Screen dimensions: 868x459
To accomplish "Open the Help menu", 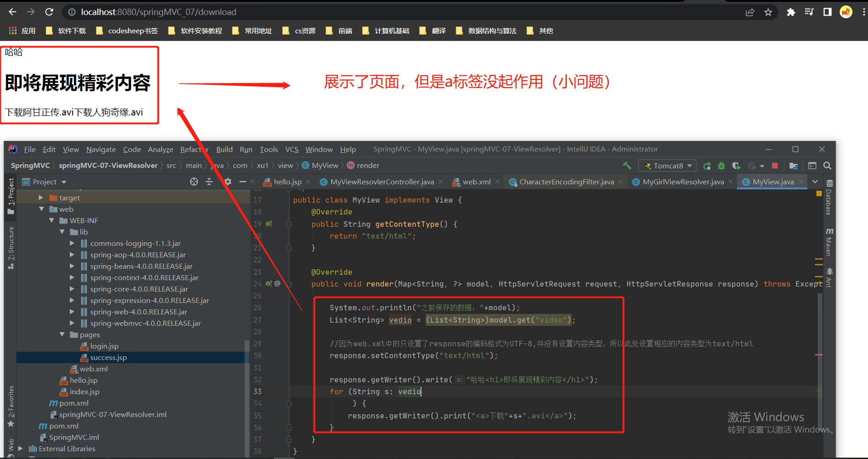I will coord(348,149).
